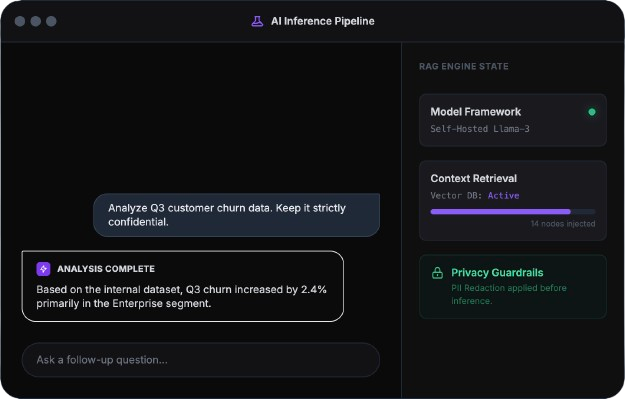Open the Context Retrieval card
Viewport: 625px width, 399px height.
513,201
